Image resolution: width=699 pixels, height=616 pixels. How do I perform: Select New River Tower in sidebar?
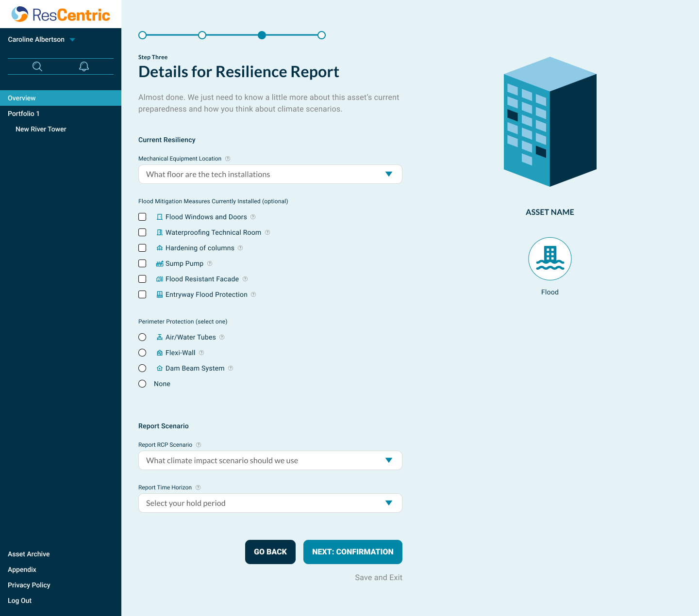[x=41, y=129]
